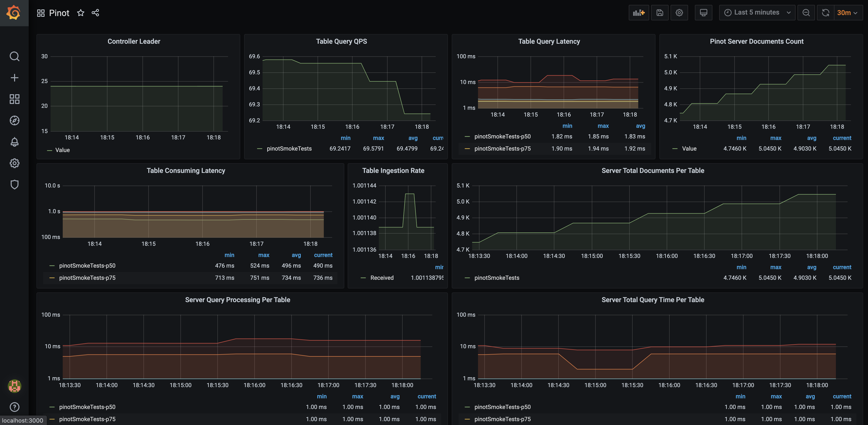Open the Table Consuming Latency panel menu
Viewport: 868px width, 425px height.
click(x=186, y=170)
